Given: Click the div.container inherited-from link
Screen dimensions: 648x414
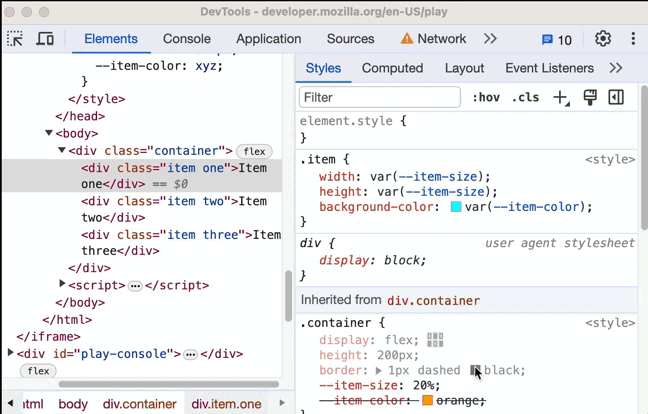Looking at the screenshot, I should (434, 300).
